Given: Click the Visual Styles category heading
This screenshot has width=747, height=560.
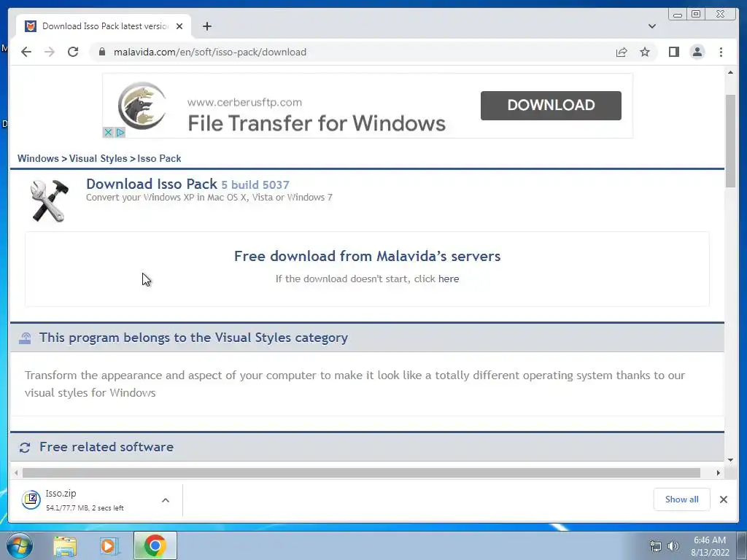Looking at the screenshot, I should [193, 338].
